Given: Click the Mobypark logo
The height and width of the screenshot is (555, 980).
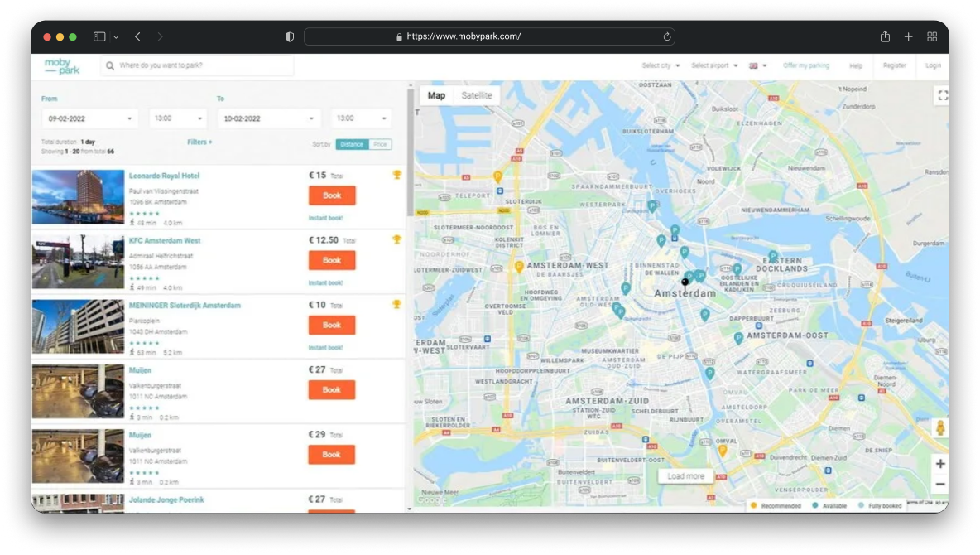Looking at the screenshot, I should 62,65.
